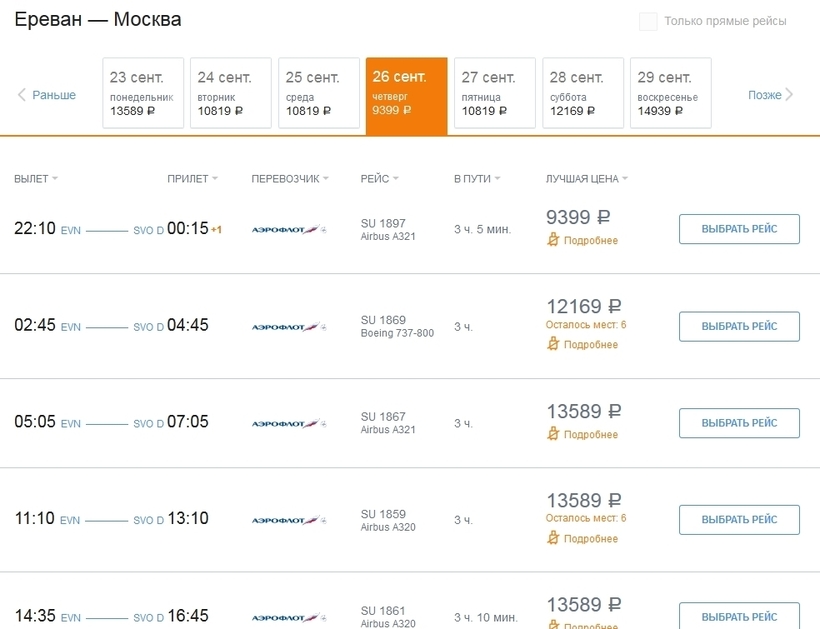The image size is (820, 629).
Task: Click the no-baggage icon for flight SU 1867
Action: pos(553,434)
